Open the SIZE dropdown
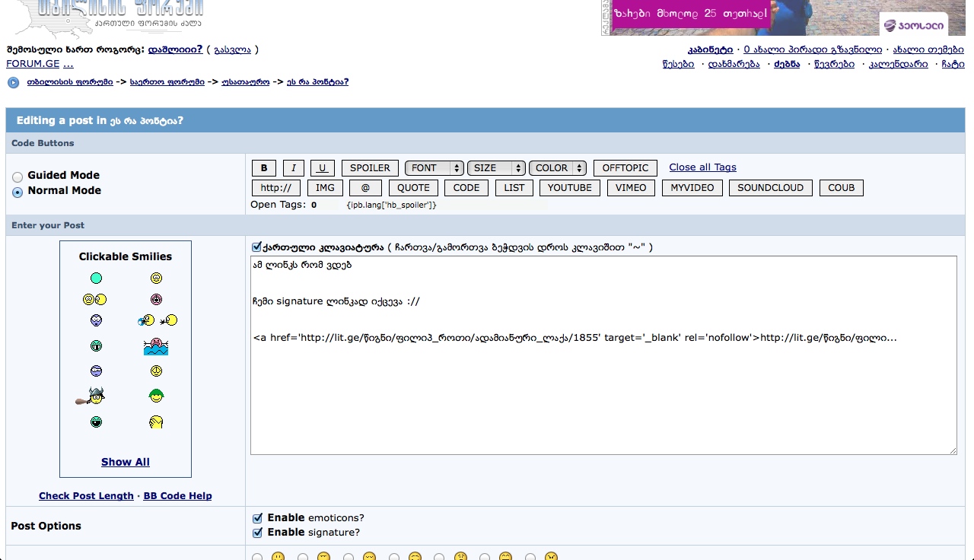The width and height of the screenshot is (974, 560). coord(496,168)
